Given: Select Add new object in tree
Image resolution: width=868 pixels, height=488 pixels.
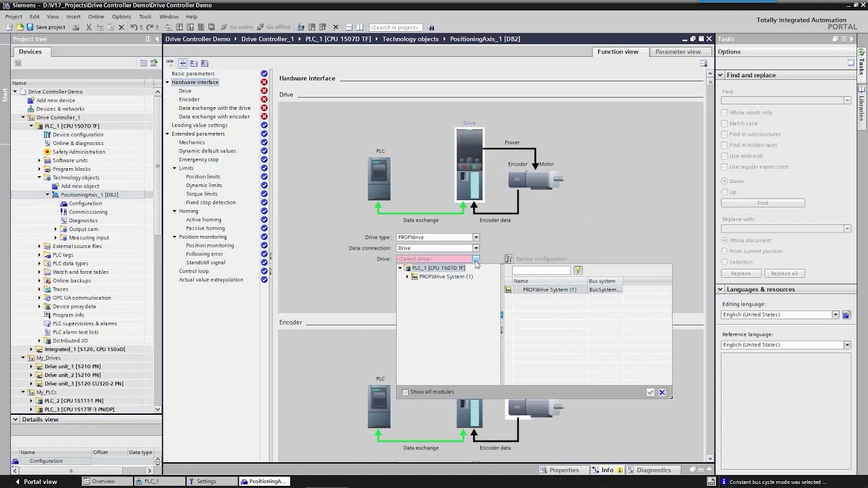Looking at the screenshot, I should tap(80, 186).
